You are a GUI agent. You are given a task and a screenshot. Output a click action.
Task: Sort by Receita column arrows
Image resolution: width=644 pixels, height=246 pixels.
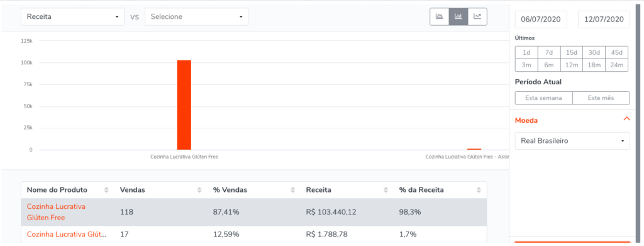(386, 190)
